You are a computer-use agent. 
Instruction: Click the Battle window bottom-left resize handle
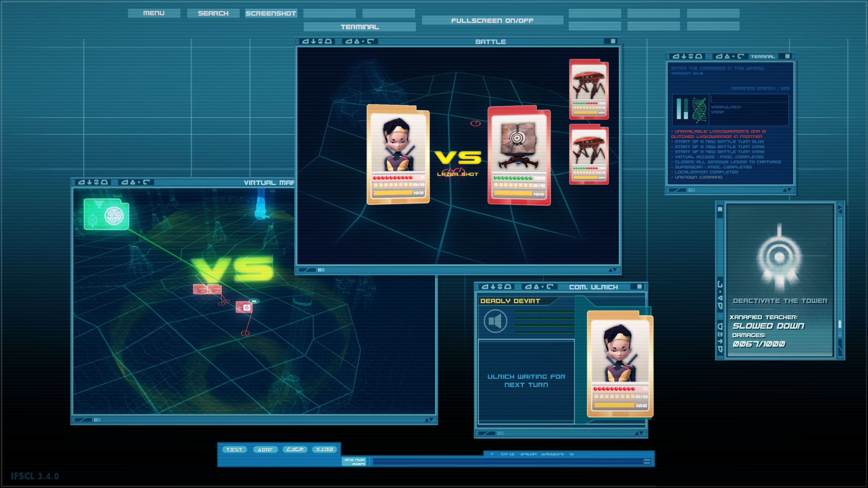pyautogui.click(x=307, y=270)
